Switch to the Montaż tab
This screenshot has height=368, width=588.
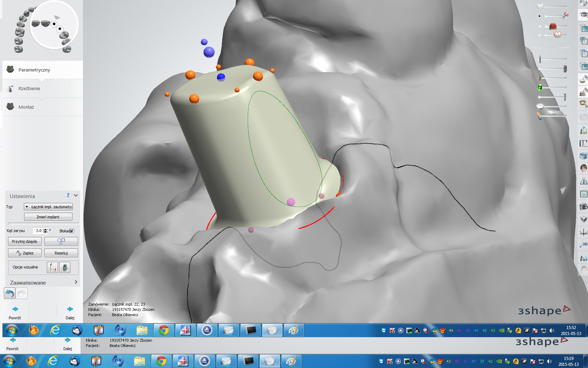tap(26, 107)
